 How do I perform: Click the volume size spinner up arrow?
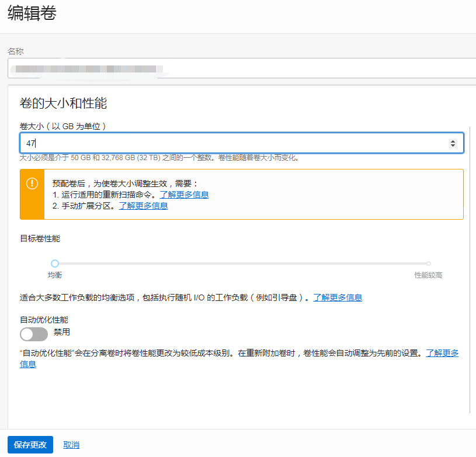[x=453, y=141]
